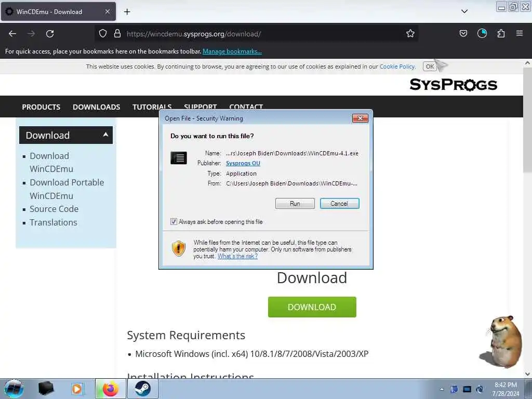Close the WinCDEmu - Download tab

point(108,12)
